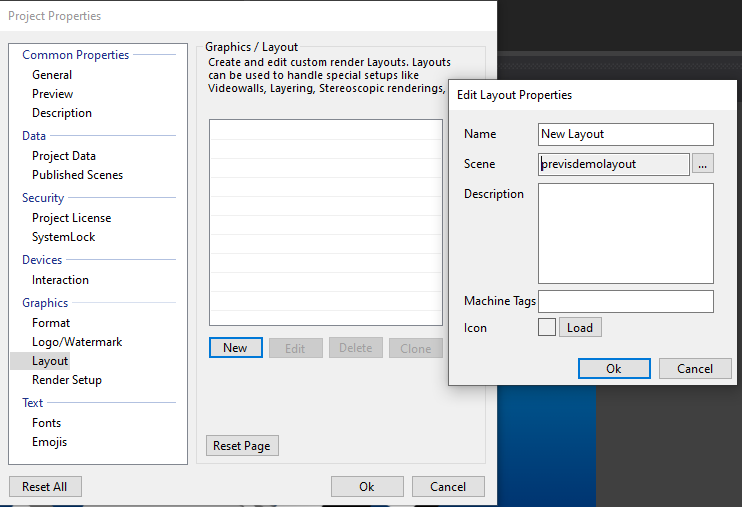Create a New layout entry
The width and height of the screenshot is (742, 507).
coord(236,347)
